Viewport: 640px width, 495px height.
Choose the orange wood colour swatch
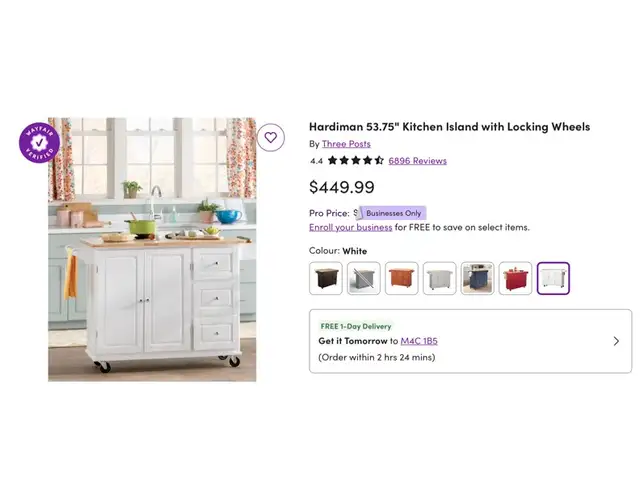pos(402,278)
